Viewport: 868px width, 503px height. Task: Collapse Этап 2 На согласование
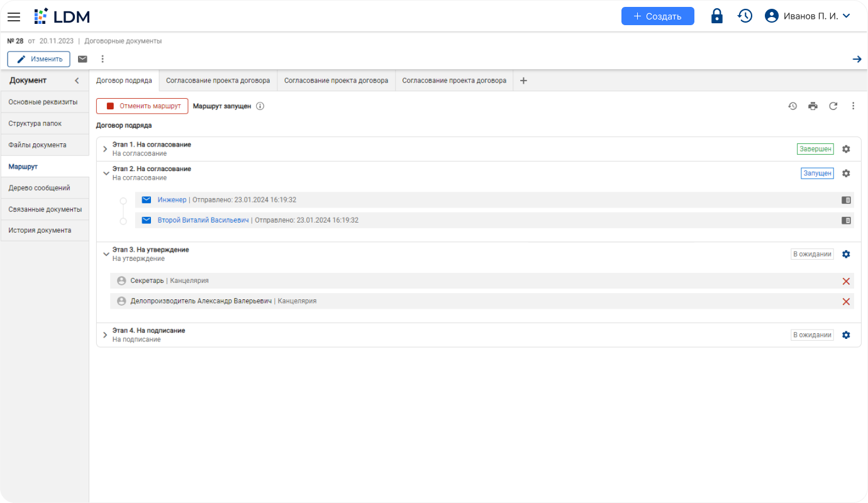pyautogui.click(x=106, y=173)
